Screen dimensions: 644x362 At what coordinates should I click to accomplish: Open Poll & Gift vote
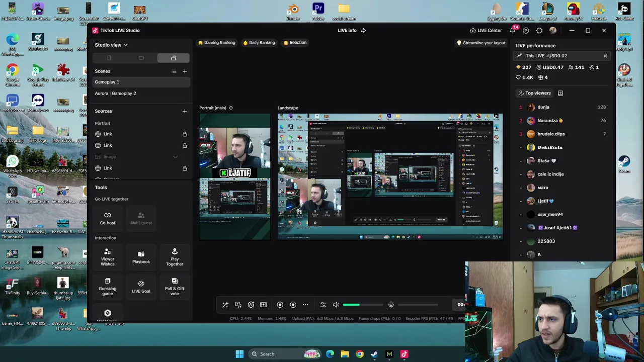coord(175,287)
